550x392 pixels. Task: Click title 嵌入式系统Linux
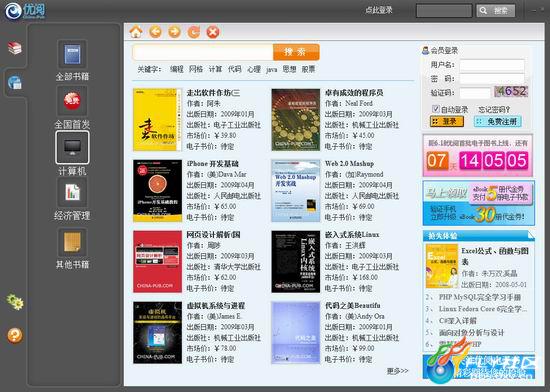coord(352,235)
